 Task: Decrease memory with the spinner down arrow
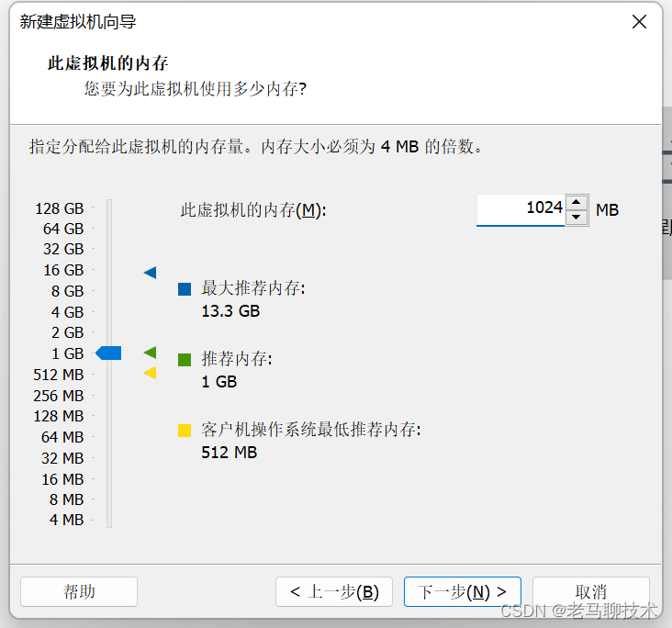577,218
